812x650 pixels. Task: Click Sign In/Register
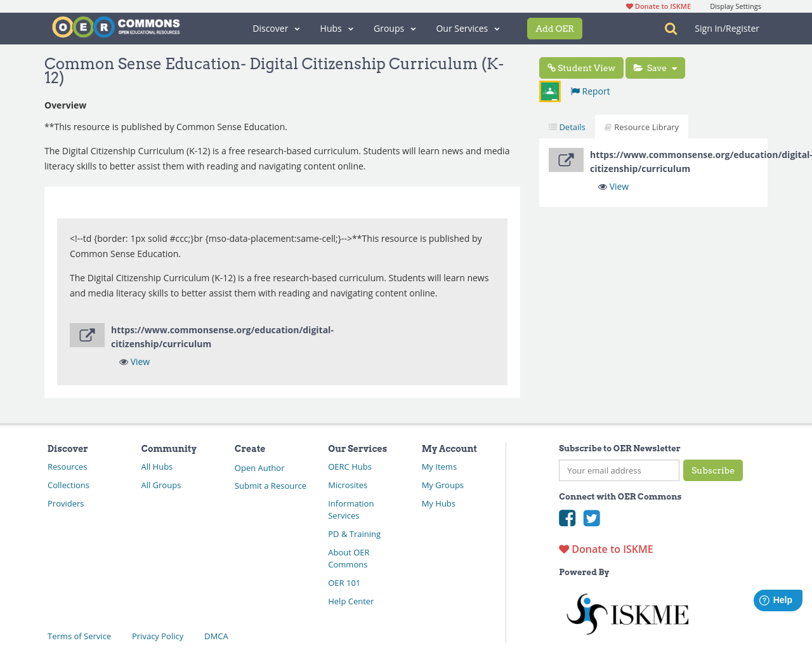tap(727, 27)
